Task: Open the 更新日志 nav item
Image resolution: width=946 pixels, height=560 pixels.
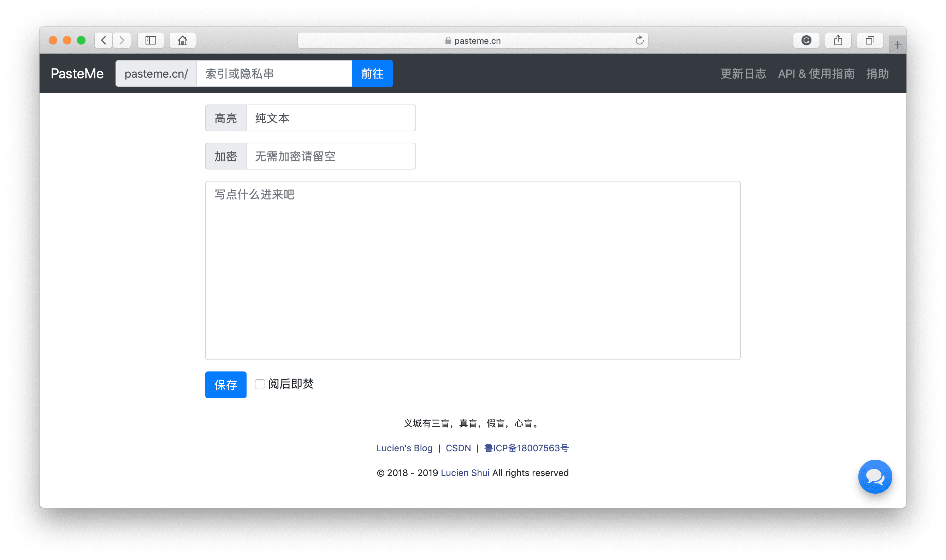Action: (743, 73)
